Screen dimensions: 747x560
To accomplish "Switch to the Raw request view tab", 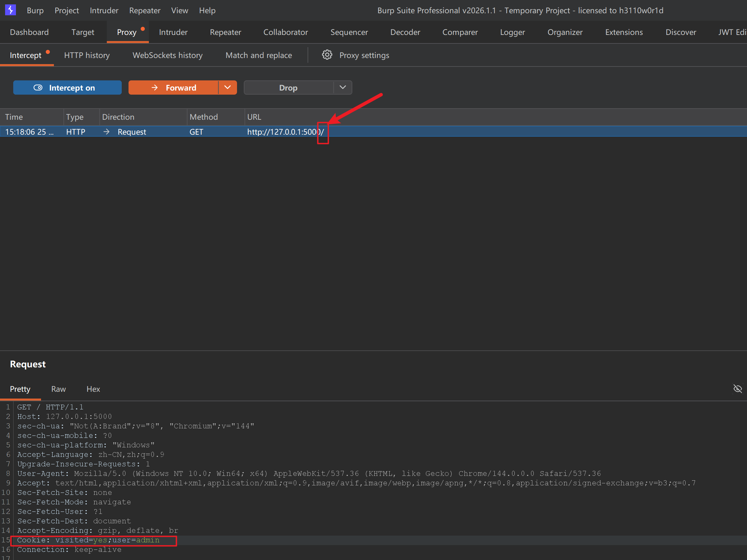I will [x=58, y=389].
